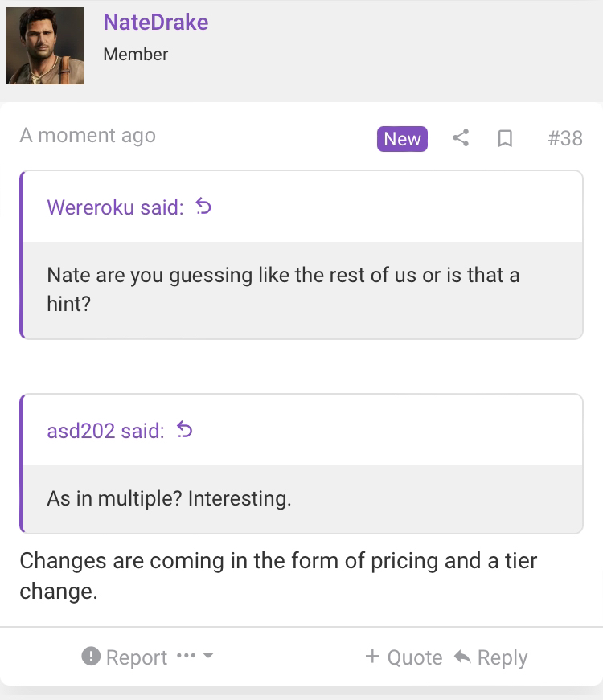
Task: Jump to asd202's original post via arrow icon
Action: click(185, 431)
